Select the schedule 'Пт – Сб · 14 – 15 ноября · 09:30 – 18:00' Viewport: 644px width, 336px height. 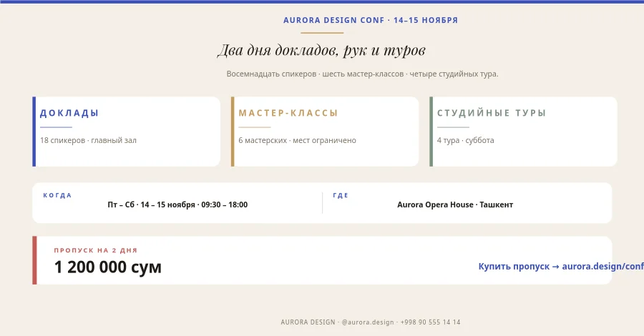coord(177,204)
